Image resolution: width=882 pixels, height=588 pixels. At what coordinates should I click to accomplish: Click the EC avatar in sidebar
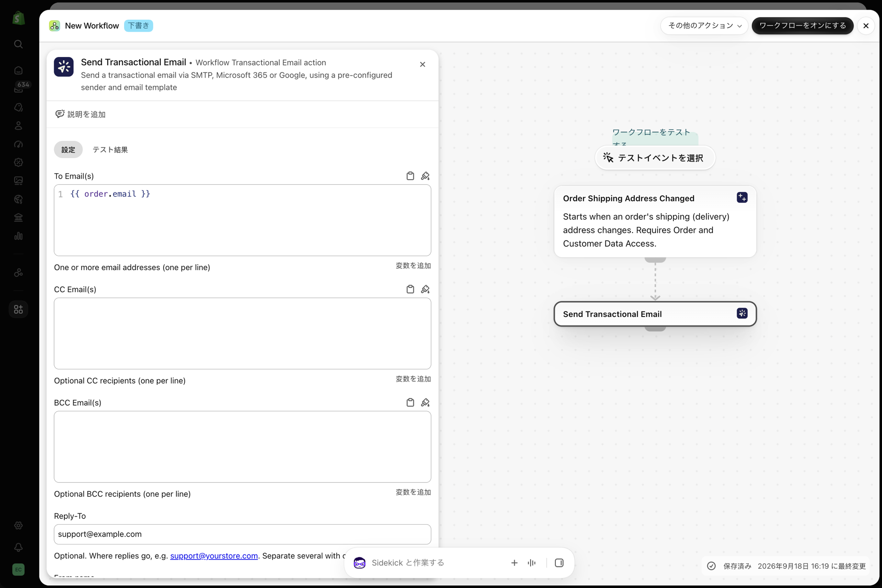click(18, 570)
